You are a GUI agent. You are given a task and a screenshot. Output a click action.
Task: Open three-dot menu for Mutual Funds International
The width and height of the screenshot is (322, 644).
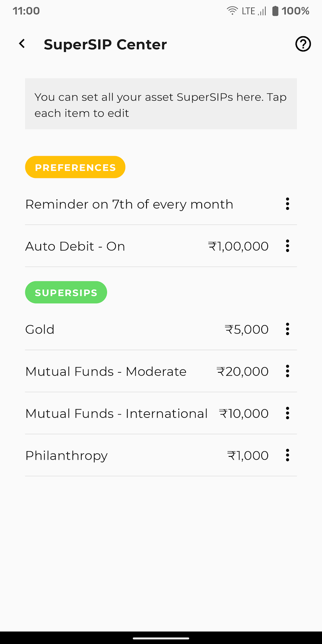coord(287,413)
